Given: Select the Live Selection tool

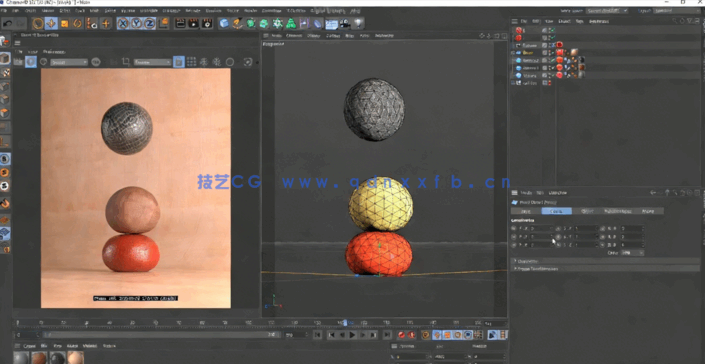Looking at the screenshot, I should point(38,23).
